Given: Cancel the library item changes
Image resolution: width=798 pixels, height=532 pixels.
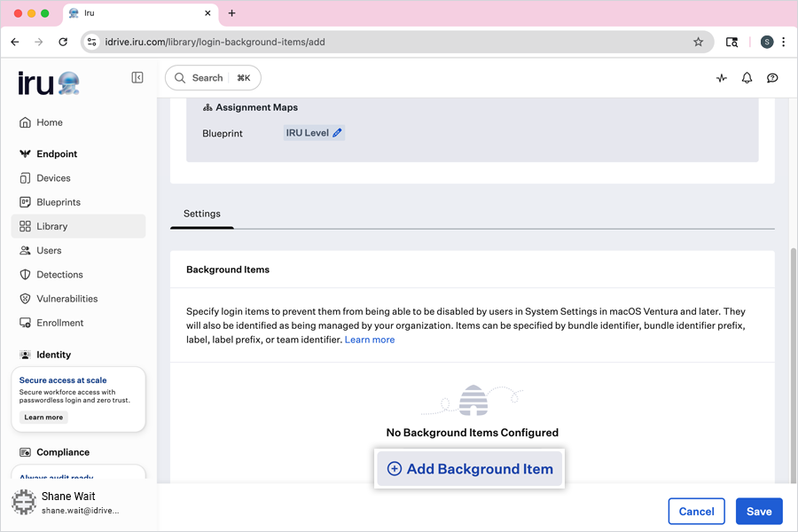Looking at the screenshot, I should tap(696, 512).
